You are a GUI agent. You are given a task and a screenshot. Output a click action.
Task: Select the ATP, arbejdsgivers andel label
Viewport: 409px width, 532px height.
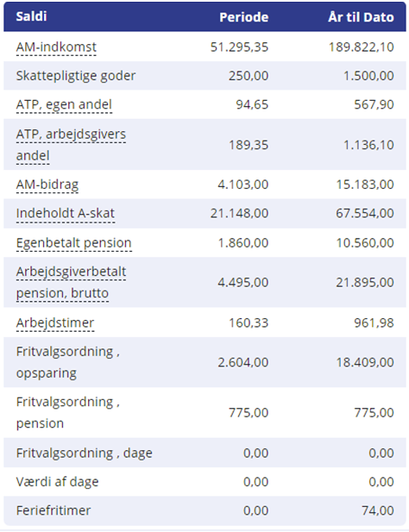(x=71, y=145)
